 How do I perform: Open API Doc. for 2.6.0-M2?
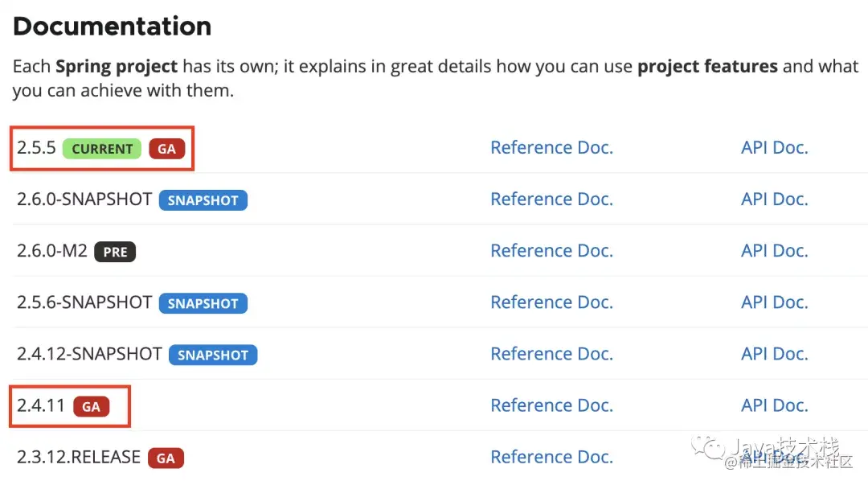point(774,251)
